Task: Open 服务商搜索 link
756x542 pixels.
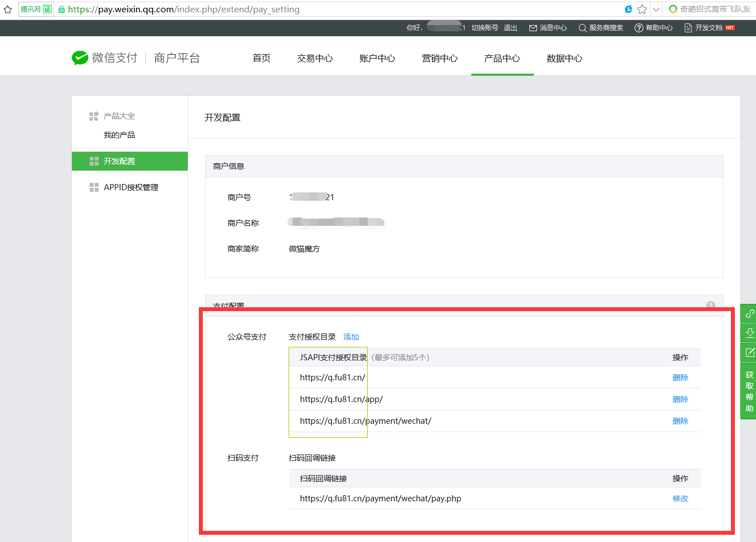Action: [x=606, y=28]
